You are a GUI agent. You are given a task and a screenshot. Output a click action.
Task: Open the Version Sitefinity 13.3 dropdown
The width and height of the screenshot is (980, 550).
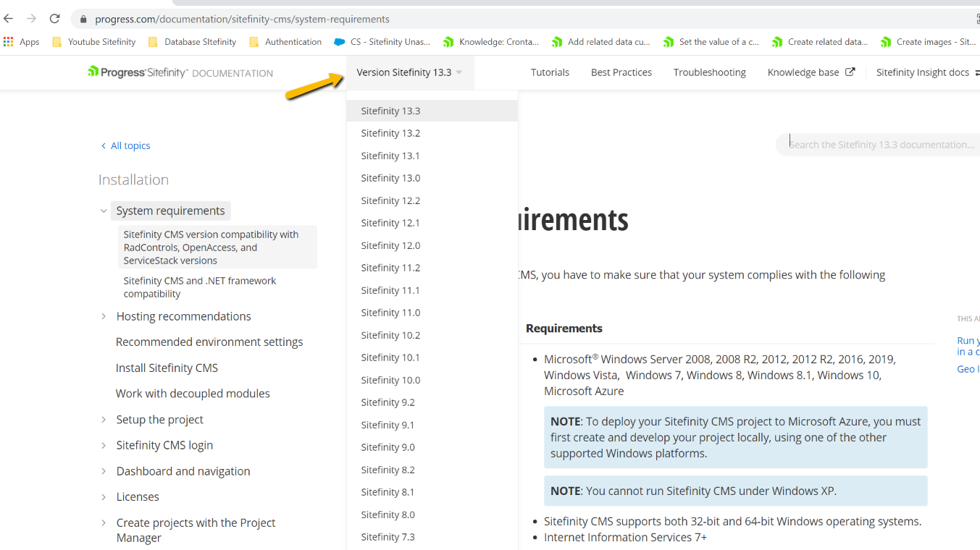(409, 72)
